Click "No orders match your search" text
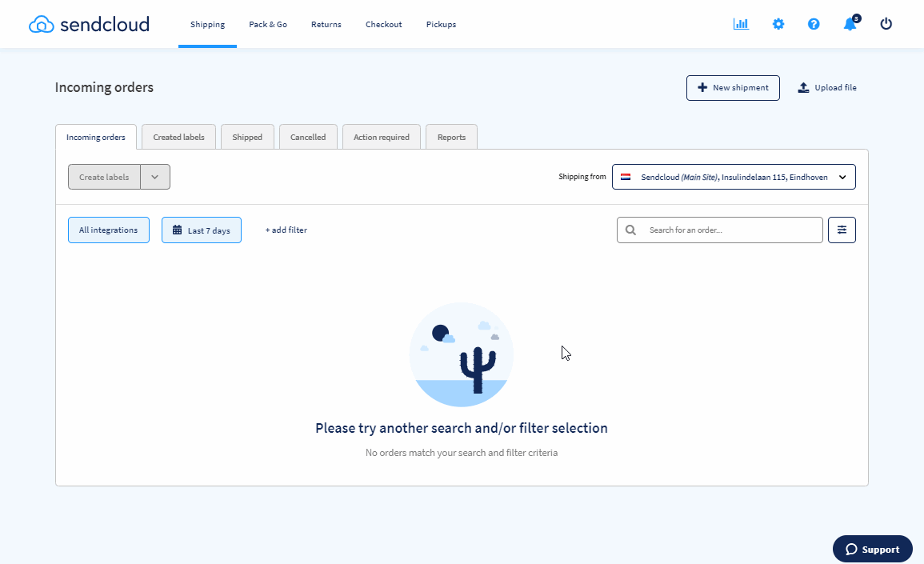 click(462, 453)
